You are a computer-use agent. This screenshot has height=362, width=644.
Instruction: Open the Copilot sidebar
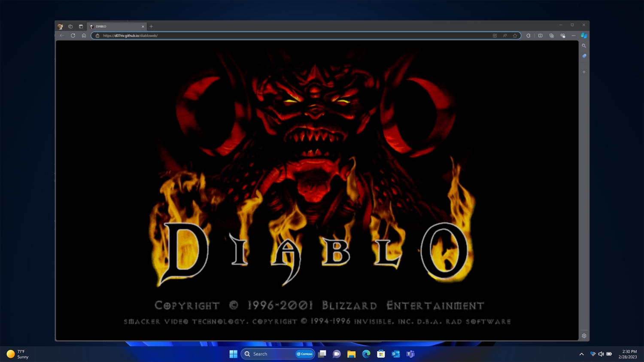584,36
